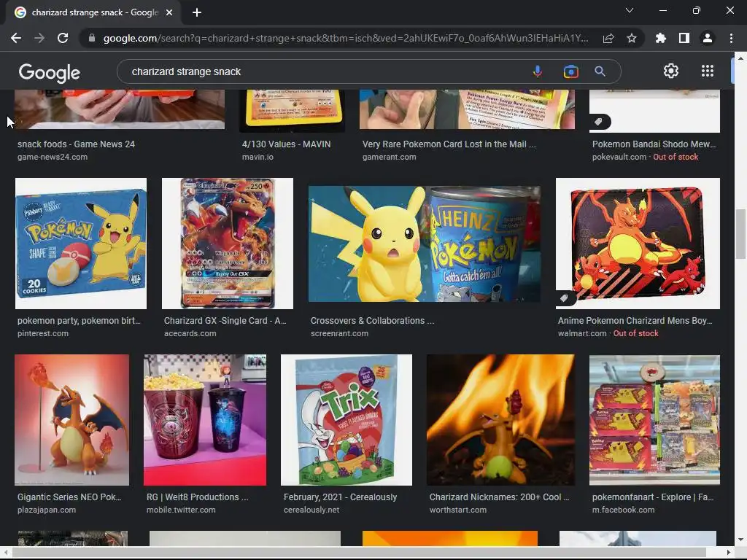Open RG | Weit8 Productions title
Screen dimensions: 747x560
(x=198, y=497)
